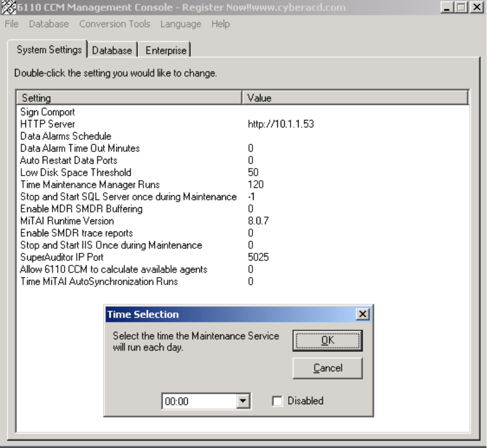This screenshot has height=448, width=487.
Task: Open the Help menu
Action: [221, 24]
